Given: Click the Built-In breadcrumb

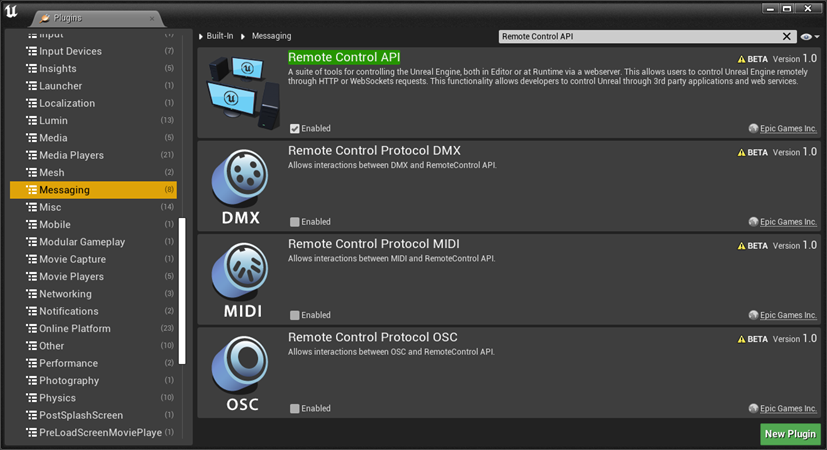Looking at the screenshot, I should pos(220,36).
